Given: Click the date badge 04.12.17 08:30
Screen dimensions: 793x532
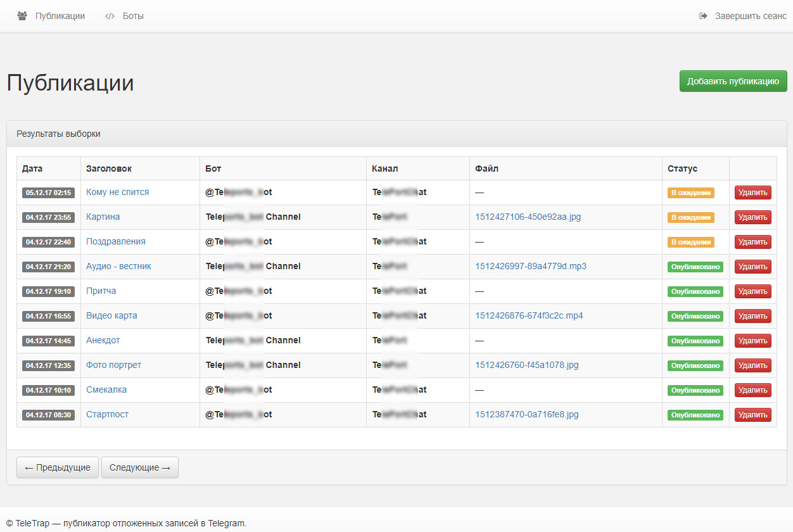Looking at the screenshot, I should pos(49,415).
